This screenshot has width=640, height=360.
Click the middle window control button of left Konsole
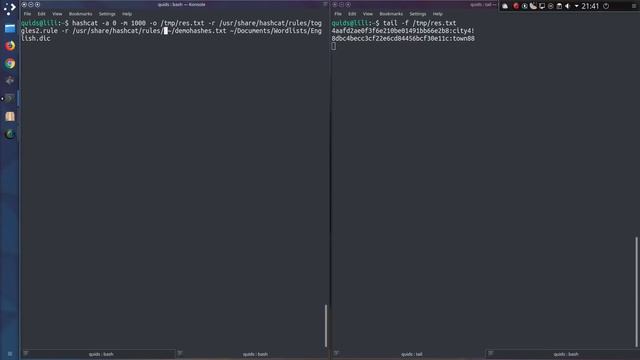tap(31, 4)
